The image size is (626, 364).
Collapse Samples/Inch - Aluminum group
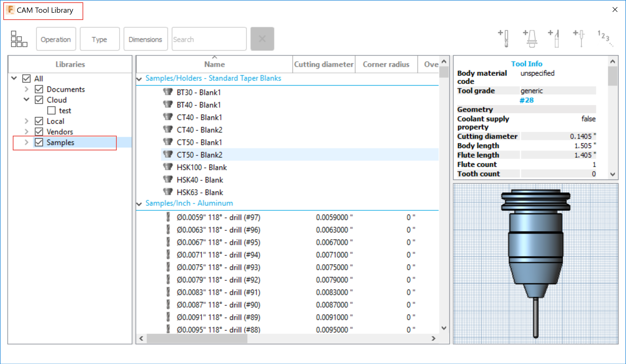139,204
